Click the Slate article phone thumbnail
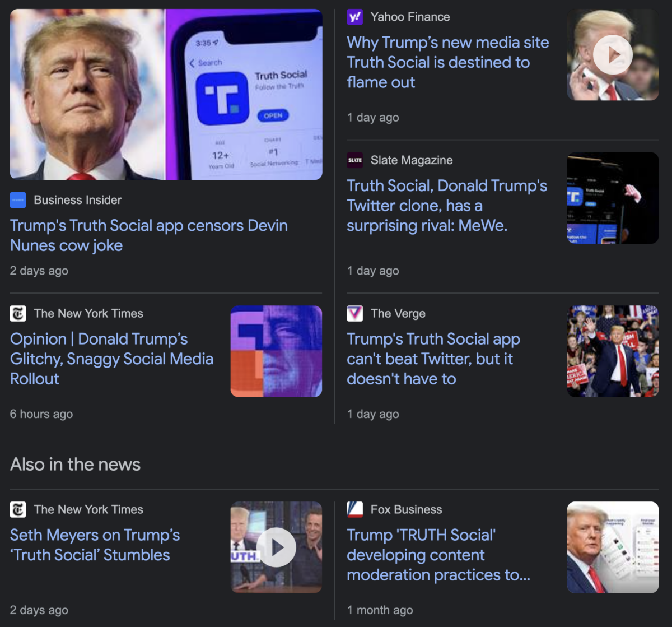672x627 pixels. coord(613,198)
